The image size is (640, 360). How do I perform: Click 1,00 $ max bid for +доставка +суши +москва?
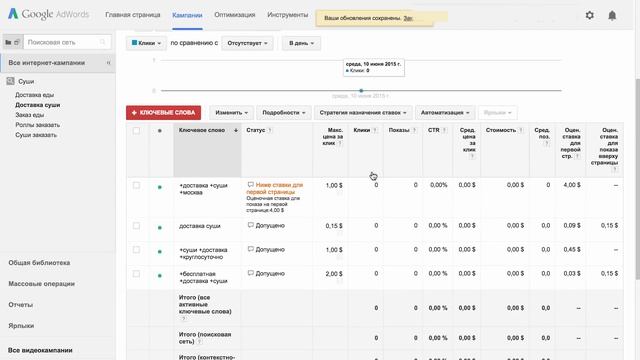(334, 185)
